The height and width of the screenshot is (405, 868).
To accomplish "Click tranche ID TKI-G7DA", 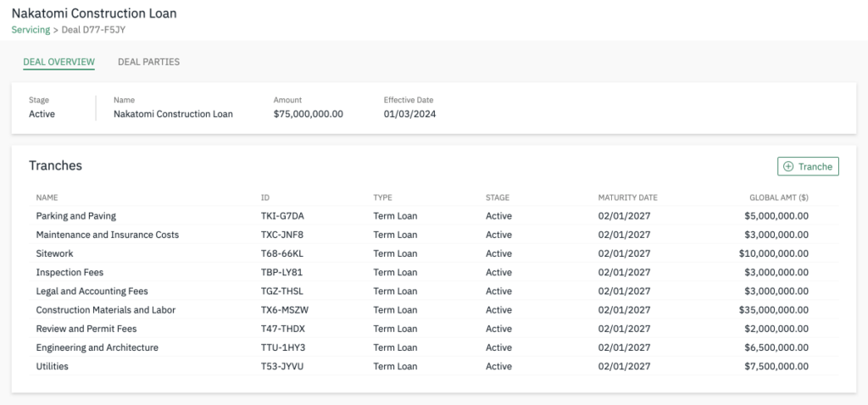I will click(x=282, y=216).
